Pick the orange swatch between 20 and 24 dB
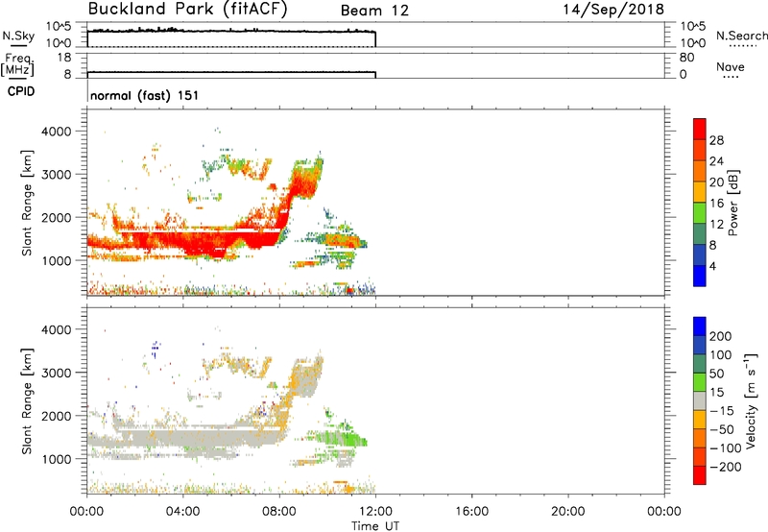This screenshot has width=768, height=532. click(x=700, y=171)
